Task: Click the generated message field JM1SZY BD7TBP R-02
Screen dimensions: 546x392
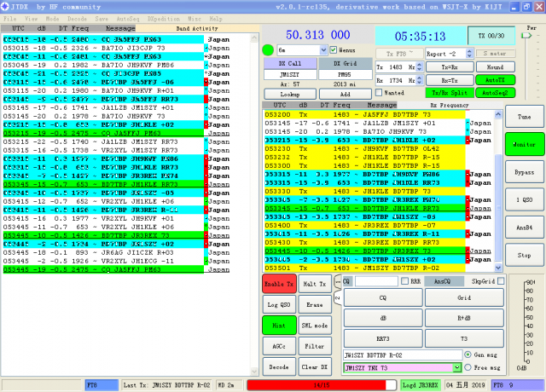Action: (x=403, y=355)
